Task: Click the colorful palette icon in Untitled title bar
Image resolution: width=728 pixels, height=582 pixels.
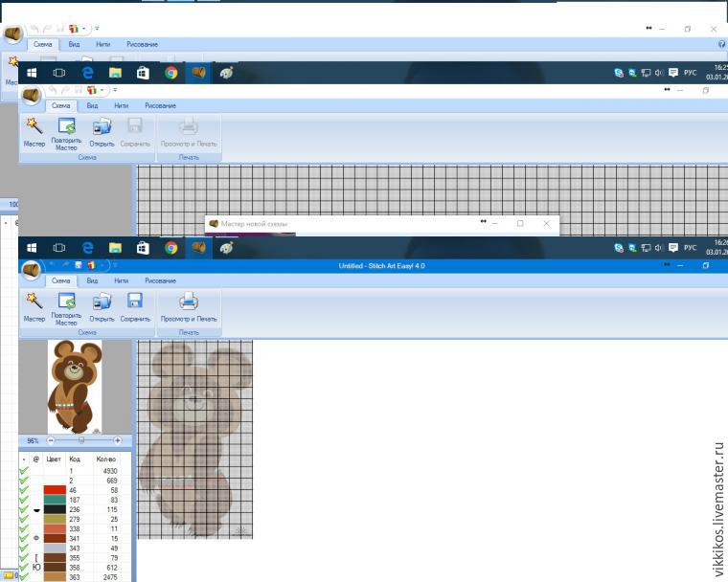Action: click(x=91, y=265)
